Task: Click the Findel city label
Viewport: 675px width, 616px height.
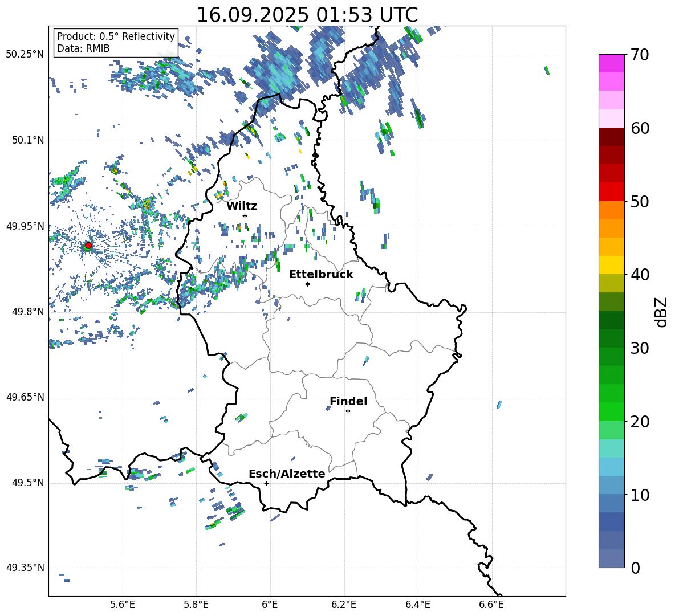Action: click(348, 401)
